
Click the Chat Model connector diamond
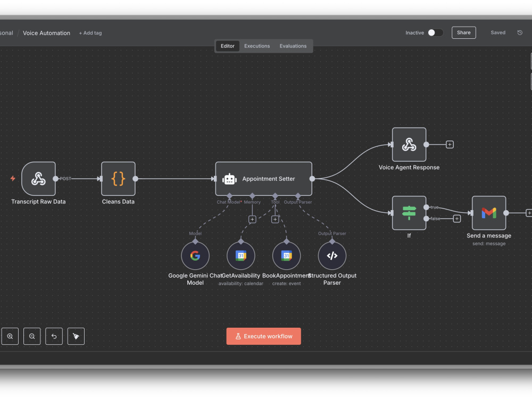point(229,196)
